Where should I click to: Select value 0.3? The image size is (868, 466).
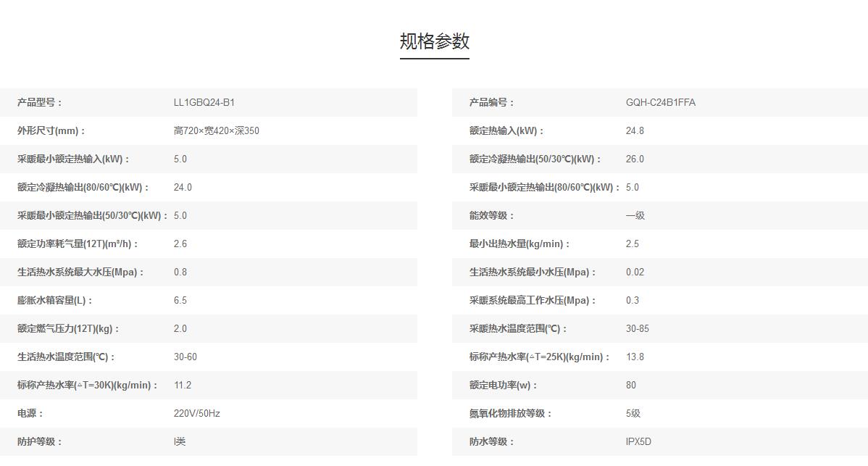click(x=633, y=300)
